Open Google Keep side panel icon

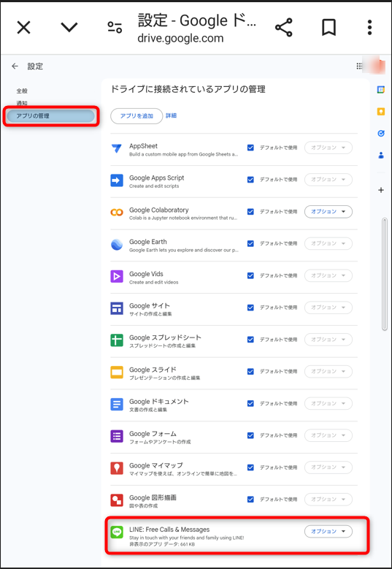tap(381, 112)
